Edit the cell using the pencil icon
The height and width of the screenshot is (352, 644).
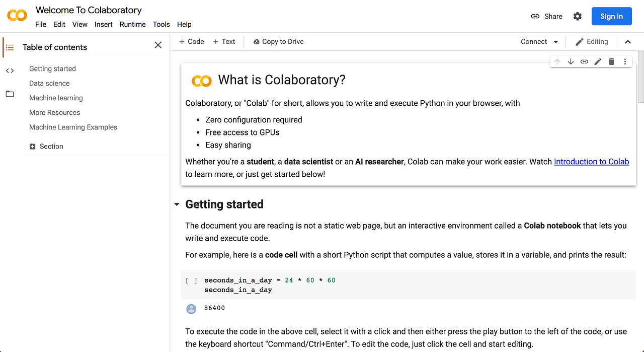tap(598, 61)
